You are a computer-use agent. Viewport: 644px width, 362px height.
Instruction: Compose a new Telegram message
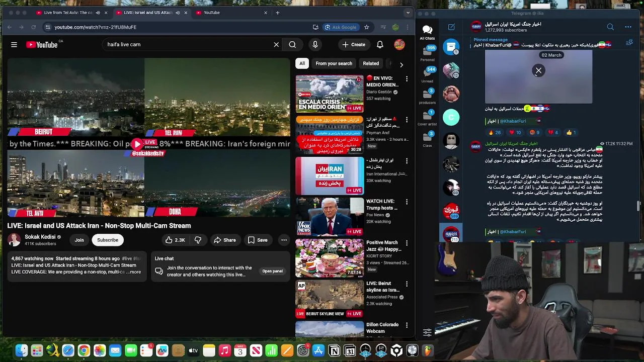tap(451, 27)
